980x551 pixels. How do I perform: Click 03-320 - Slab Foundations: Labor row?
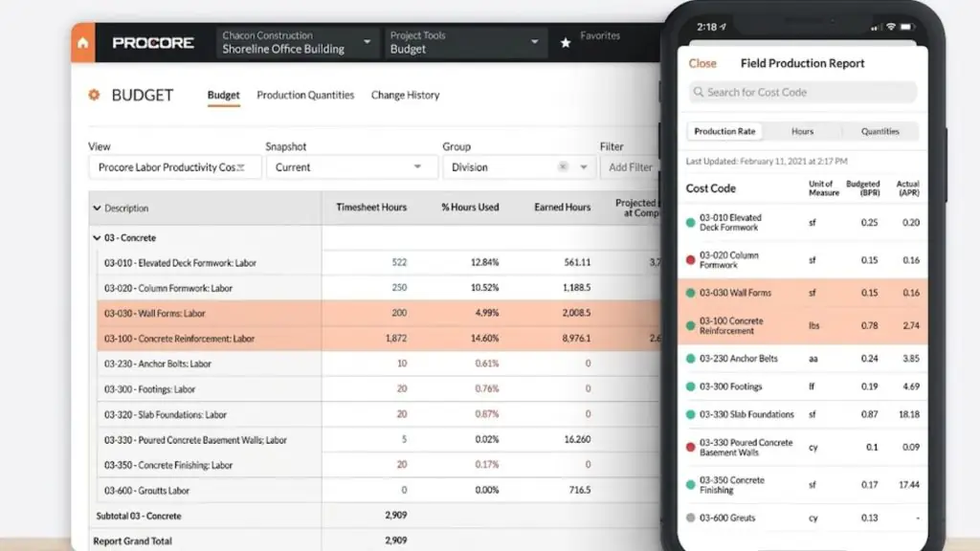[378, 414]
